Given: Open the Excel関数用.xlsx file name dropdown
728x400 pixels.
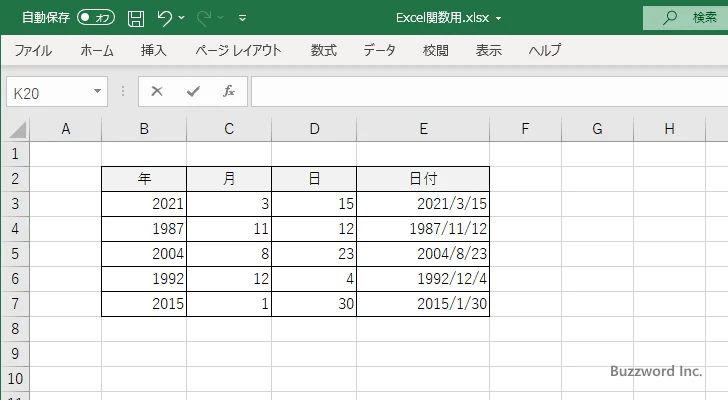Looking at the screenshot, I should tap(499, 19).
